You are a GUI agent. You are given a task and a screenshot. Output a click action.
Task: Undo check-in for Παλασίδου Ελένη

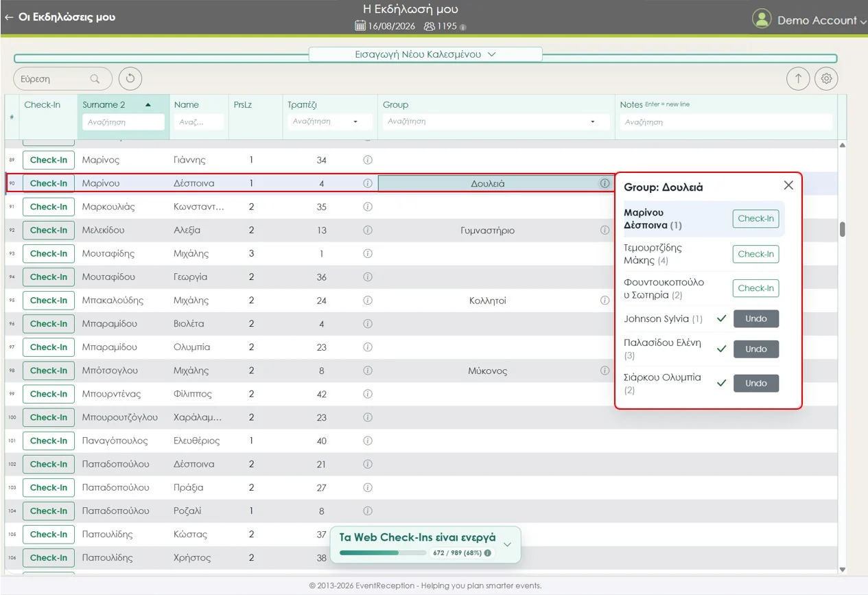755,349
